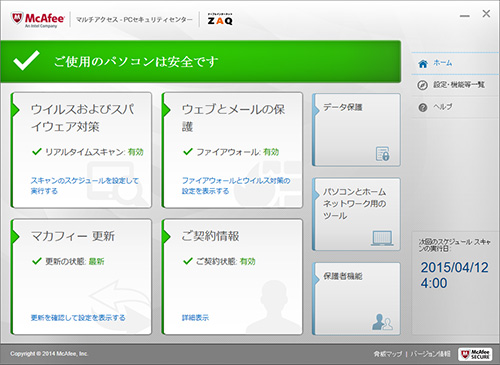Click the compass icon next to 設定・機能等一覧
Viewport: 500px width, 365px height.
pyautogui.click(x=422, y=85)
